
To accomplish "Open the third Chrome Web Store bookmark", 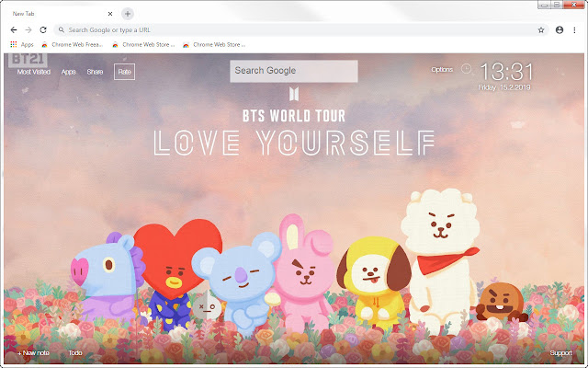I will 214,45.
